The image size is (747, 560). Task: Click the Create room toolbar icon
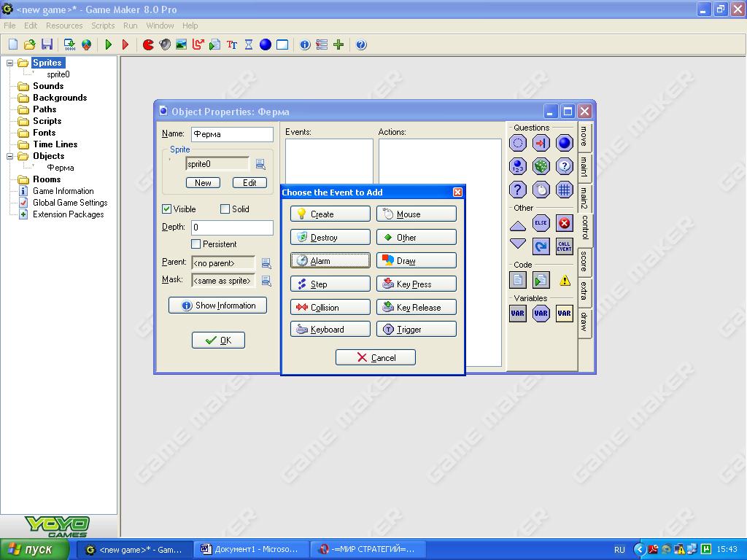(282, 44)
